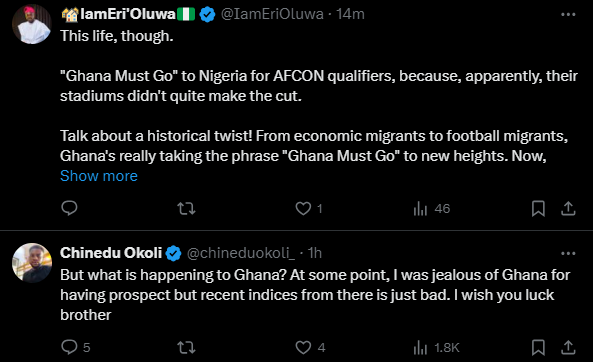View analytics showing 46 views

(432, 208)
